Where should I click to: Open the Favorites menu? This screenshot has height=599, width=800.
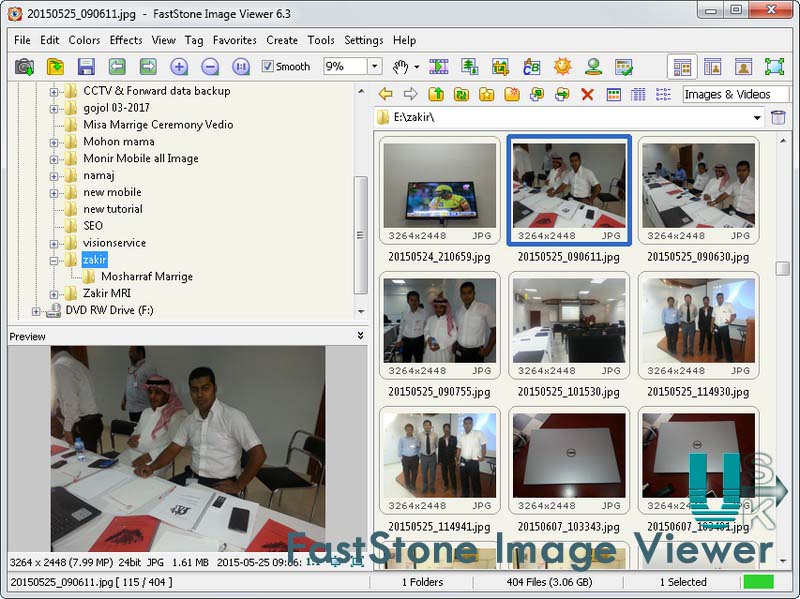tap(235, 40)
